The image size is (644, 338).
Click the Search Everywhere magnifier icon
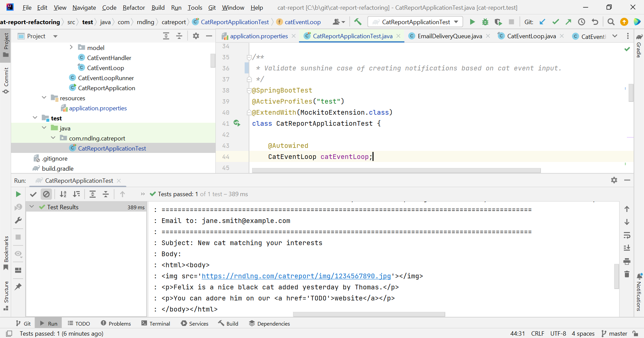tap(611, 22)
